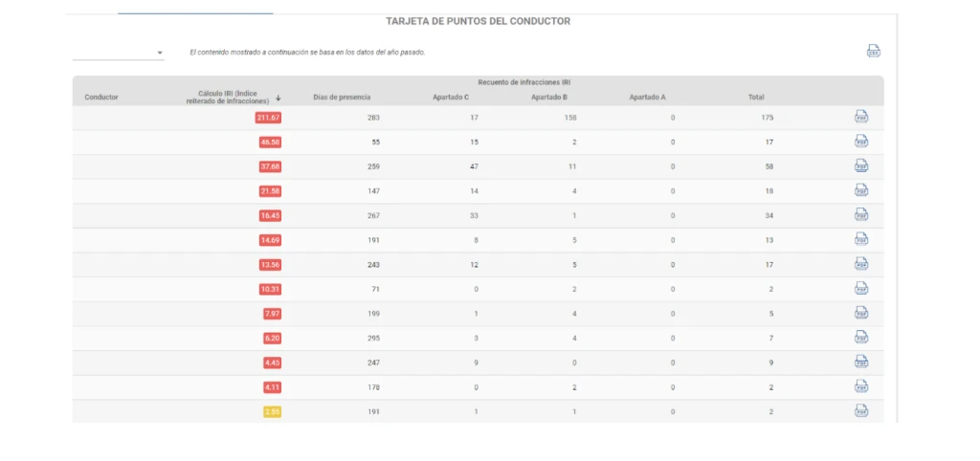980x461 pixels.
Task: Select the 47 Apartado C cell
Action: [474, 166]
